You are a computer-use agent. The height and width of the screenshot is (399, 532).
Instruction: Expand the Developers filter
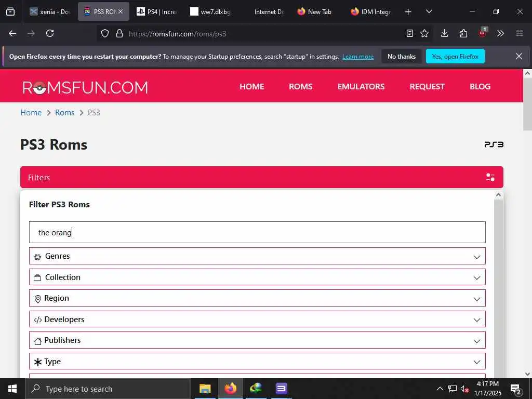pyautogui.click(x=257, y=320)
